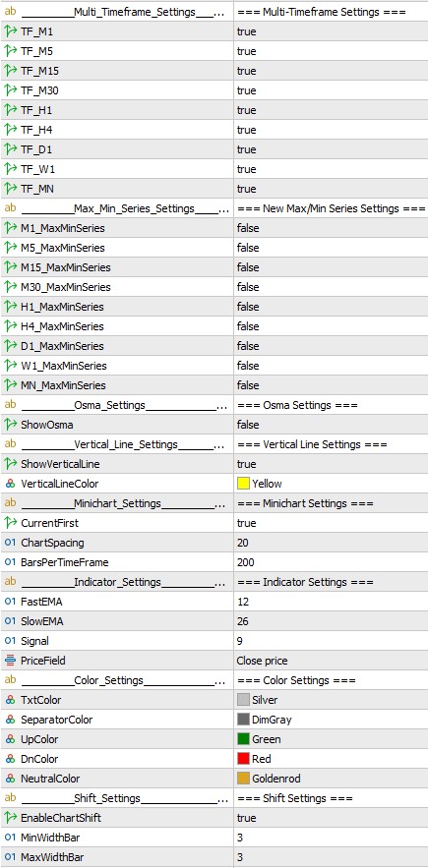Click the color icon beside NeutralColor
The image size is (428, 868).
coord(10,779)
